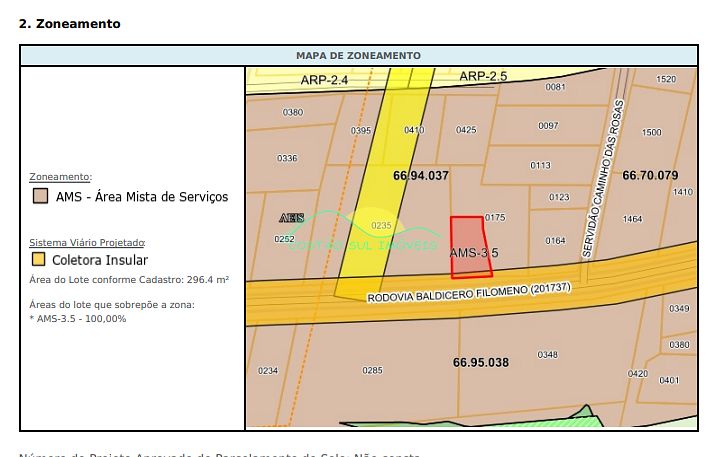The width and height of the screenshot is (723, 457).
Task: Select the red highlighted lot AMS-3.5
Action: (x=471, y=243)
